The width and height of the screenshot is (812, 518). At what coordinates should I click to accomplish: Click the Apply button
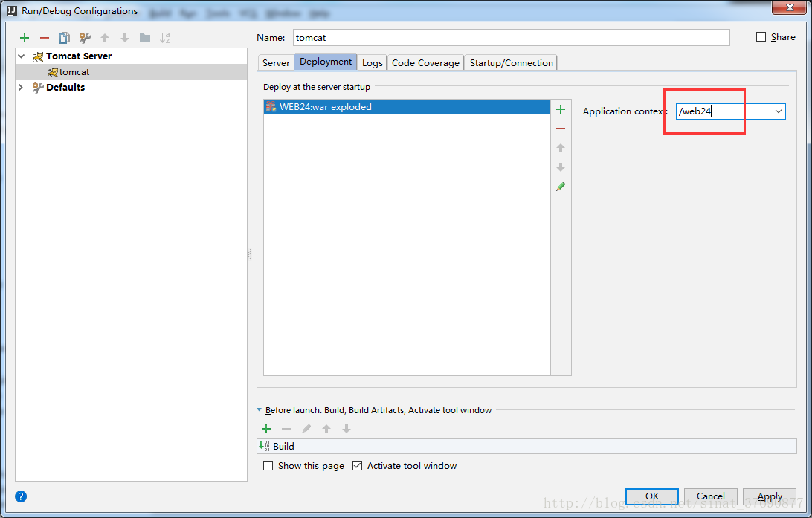[x=770, y=496]
